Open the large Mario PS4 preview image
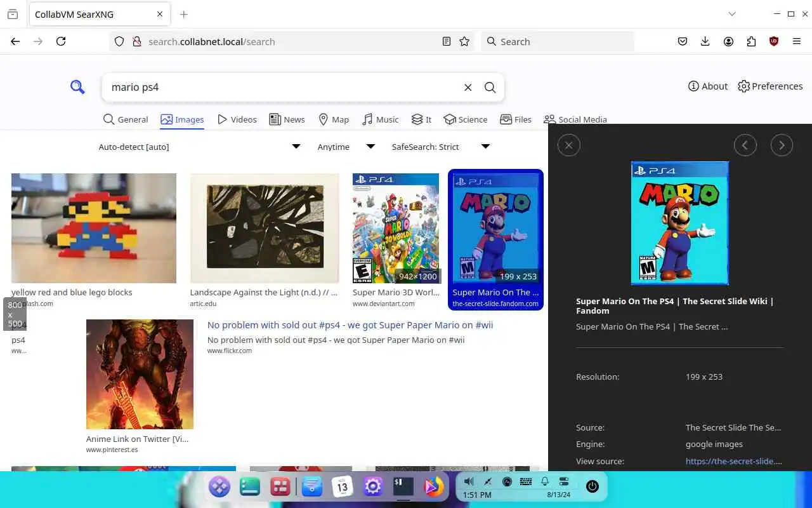 [679, 223]
